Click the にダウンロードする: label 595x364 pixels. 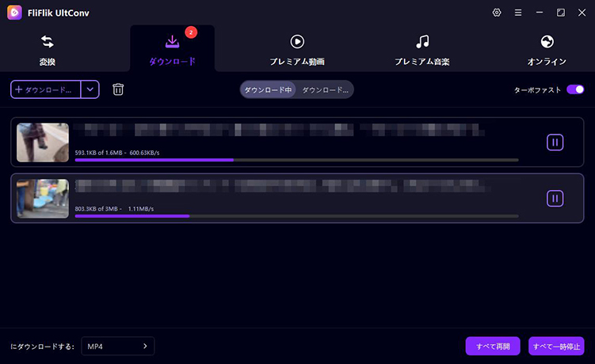click(42, 347)
